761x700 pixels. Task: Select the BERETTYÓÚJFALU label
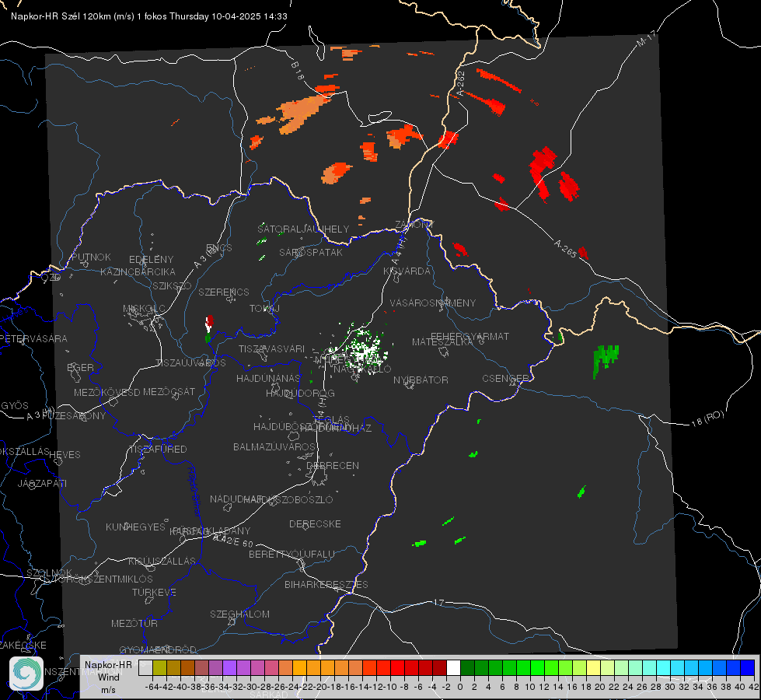pos(291,554)
